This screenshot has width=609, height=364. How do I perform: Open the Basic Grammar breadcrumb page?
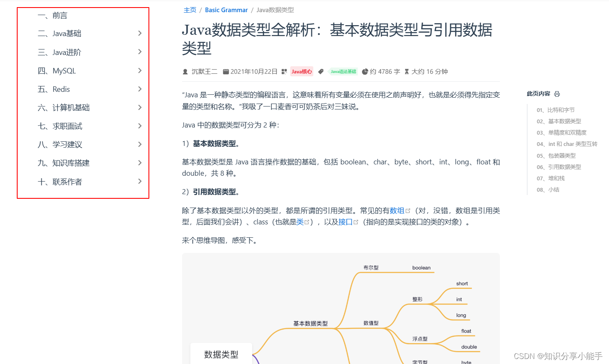pos(226,10)
